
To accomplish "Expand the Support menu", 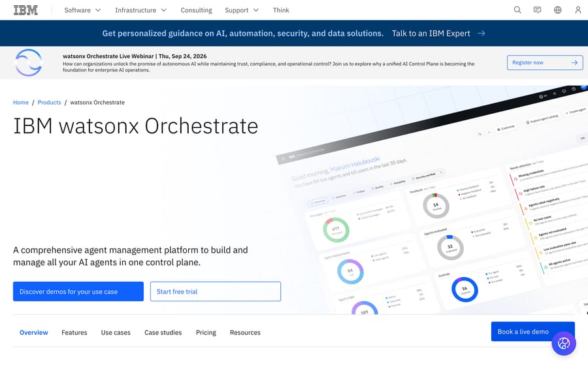I will (242, 10).
